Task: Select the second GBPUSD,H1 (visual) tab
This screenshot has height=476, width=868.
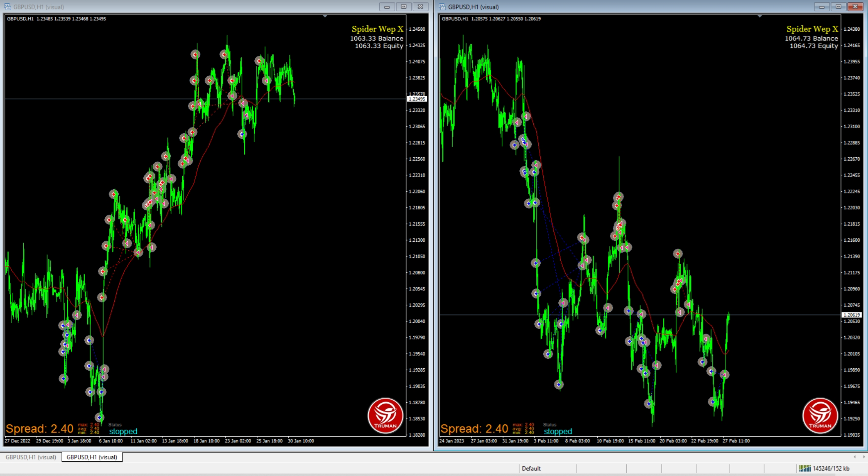Action: (x=92, y=457)
